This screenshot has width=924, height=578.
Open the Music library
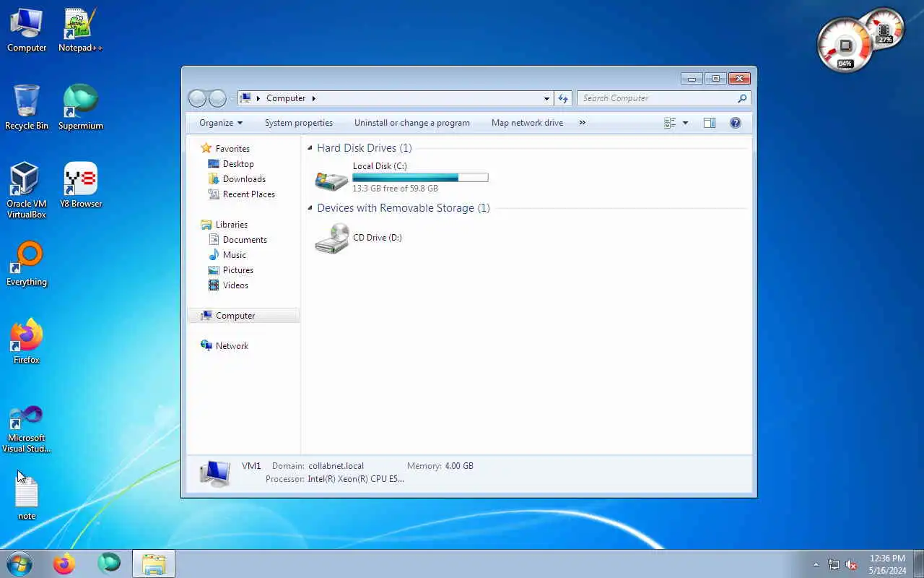[235, 255]
